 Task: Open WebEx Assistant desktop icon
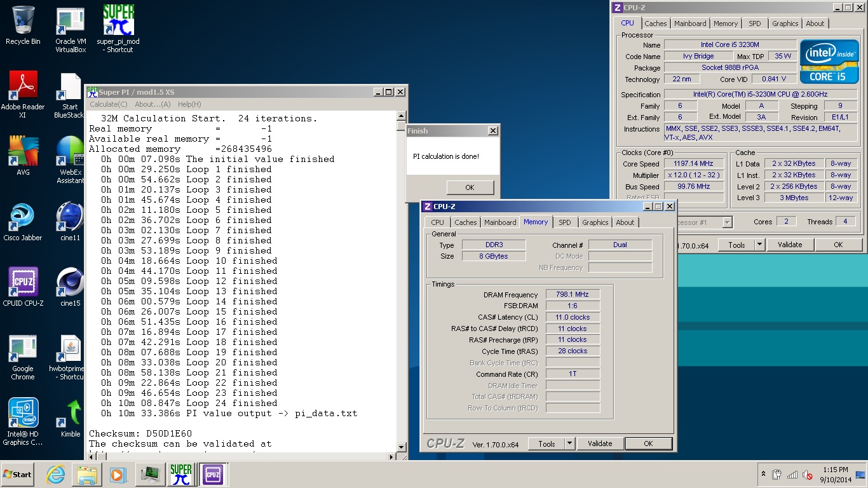click(x=71, y=159)
